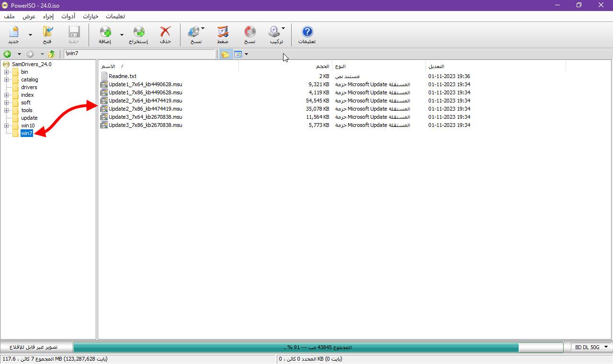
Task: Open the dropdown arrow on the Copy disc button
Action: [203, 29]
